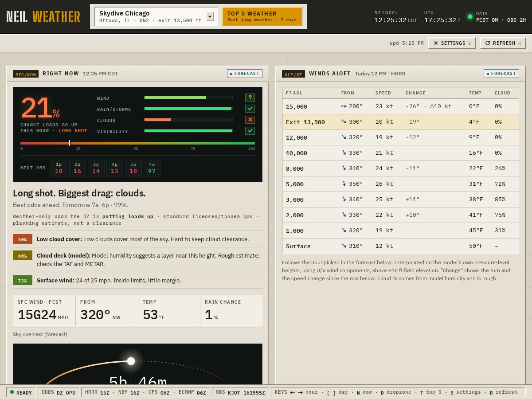Click the TEMP 53°F stat card

pos(169,311)
